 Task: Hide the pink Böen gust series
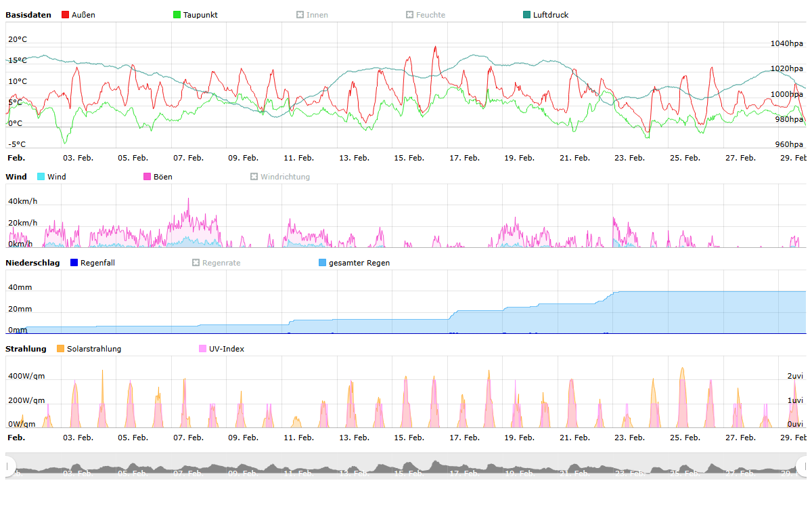[x=148, y=177]
